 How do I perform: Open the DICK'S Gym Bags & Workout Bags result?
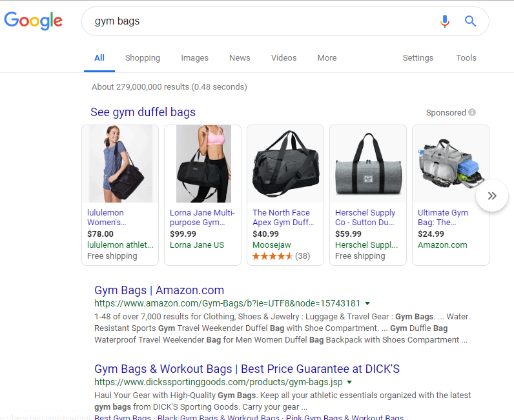coord(247,369)
